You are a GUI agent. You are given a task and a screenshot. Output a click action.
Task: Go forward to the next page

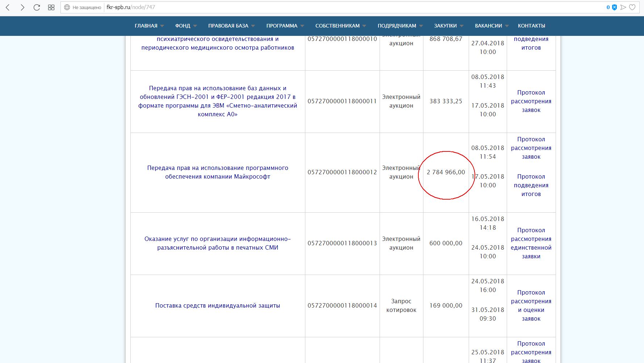coord(22,7)
